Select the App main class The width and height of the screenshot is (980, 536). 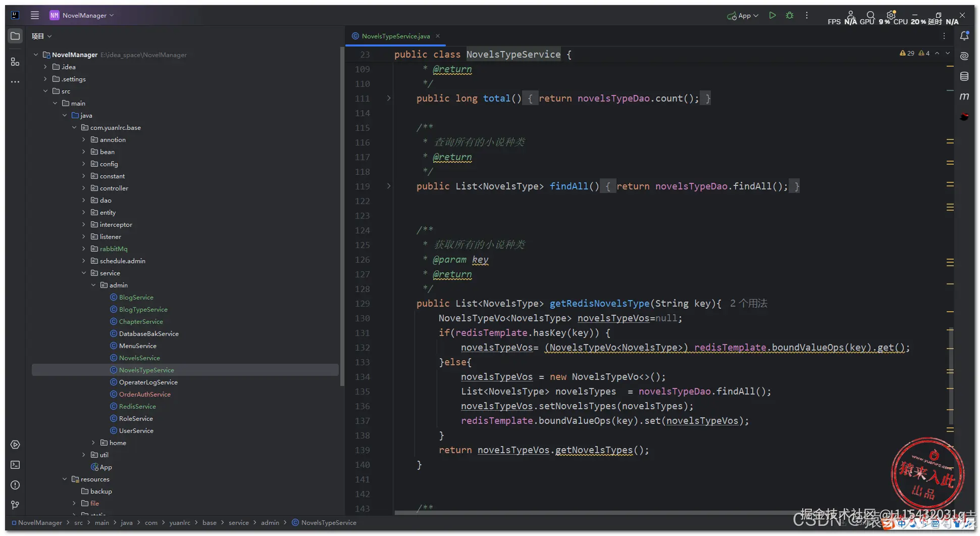coord(106,467)
